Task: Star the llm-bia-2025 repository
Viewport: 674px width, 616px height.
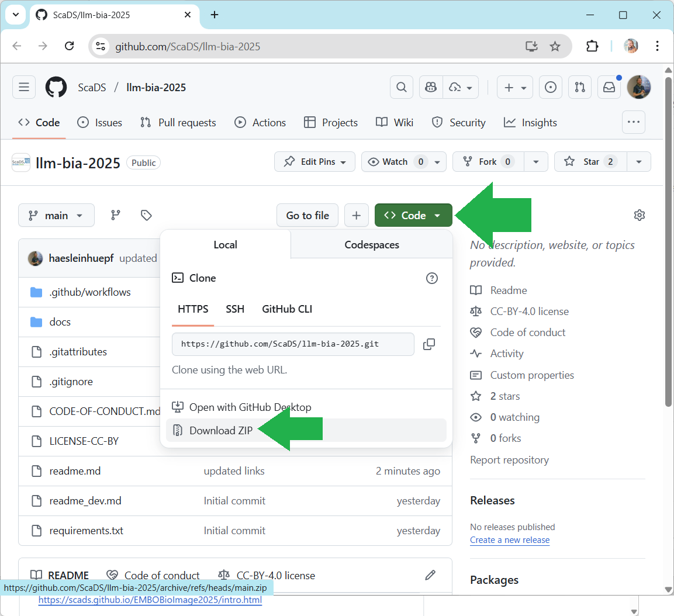Action: tap(591, 162)
